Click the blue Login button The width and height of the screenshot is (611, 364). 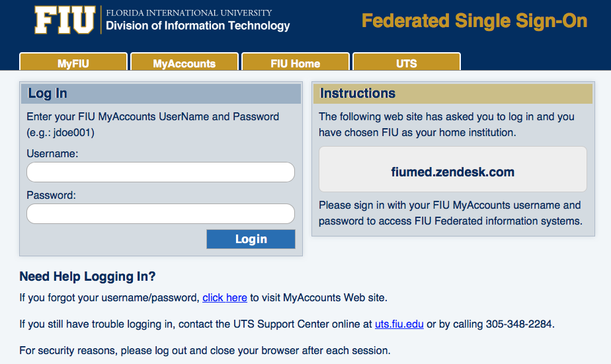(x=251, y=239)
